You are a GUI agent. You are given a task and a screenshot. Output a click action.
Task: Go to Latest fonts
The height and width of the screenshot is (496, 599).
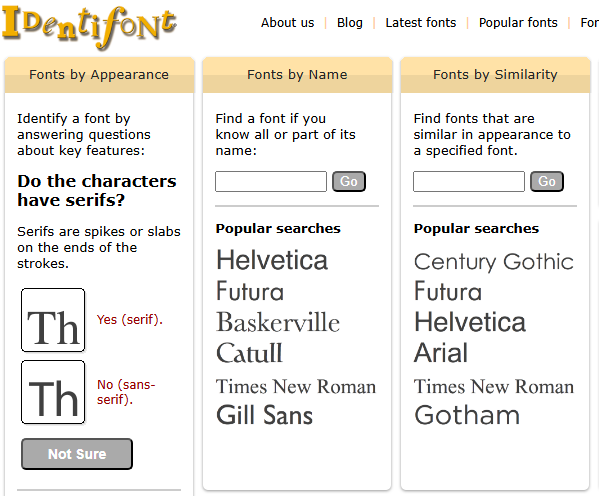tap(421, 23)
